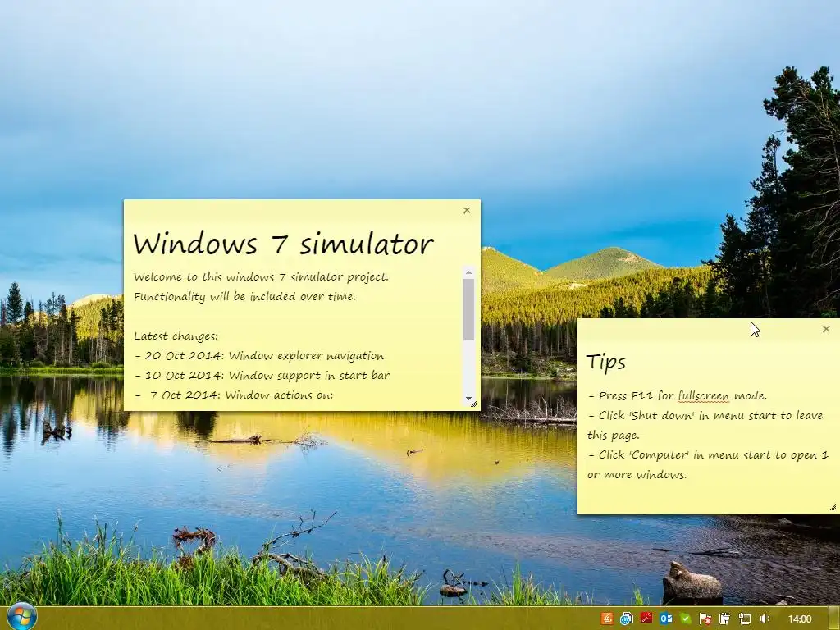Image resolution: width=840 pixels, height=630 pixels.
Task: Click the 'Computer' tip line in Tips
Action: (x=708, y=464)
